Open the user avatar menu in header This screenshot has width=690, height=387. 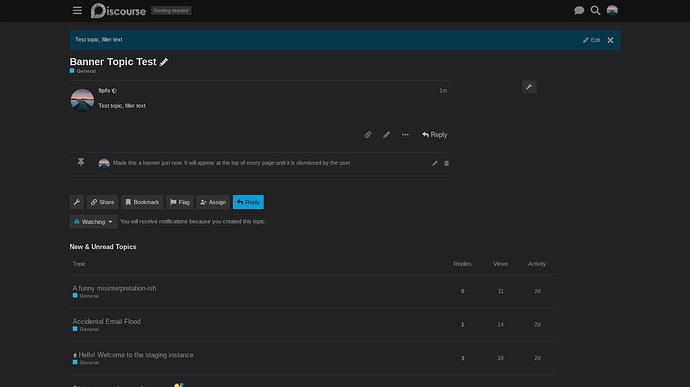(612, 10)
